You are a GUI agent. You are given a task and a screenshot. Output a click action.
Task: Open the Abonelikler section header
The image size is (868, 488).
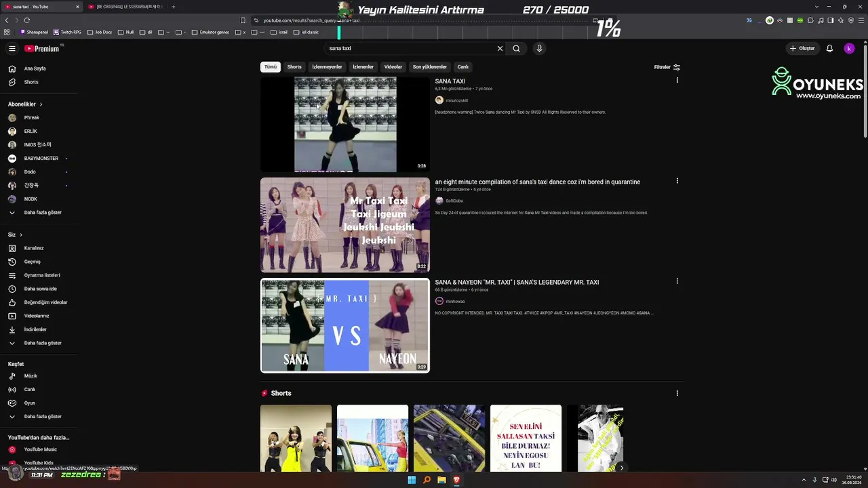point(25,104)
